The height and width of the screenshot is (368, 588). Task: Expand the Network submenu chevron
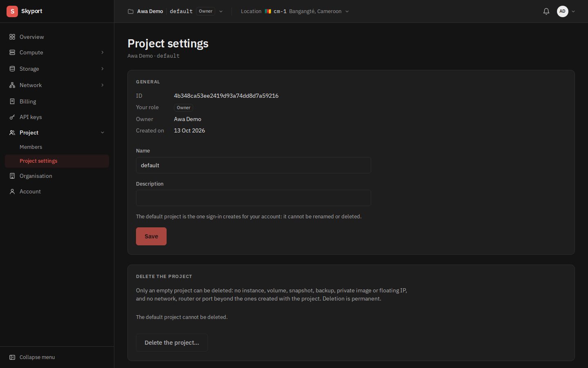pos(102,85)
